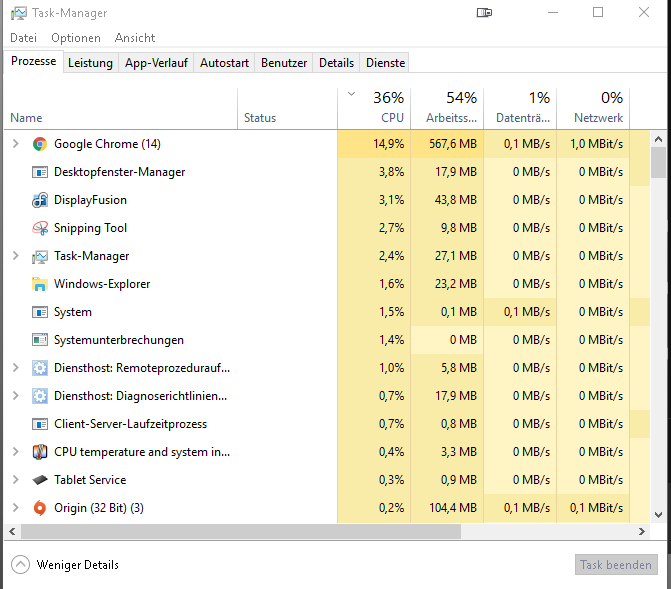The width and height of the screenshot is (671, 589).
Task: Click the Snipping Tool scissors icon
Action: tap(40, 228)
